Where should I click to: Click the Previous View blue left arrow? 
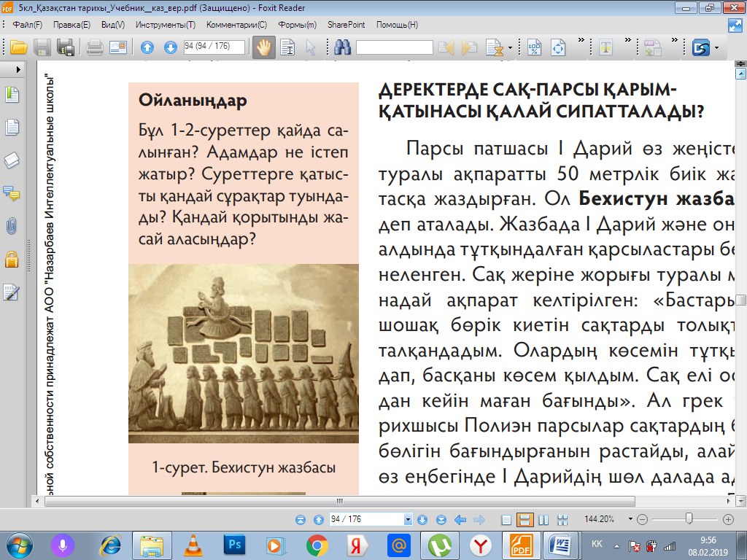click(x=460, y=519)
